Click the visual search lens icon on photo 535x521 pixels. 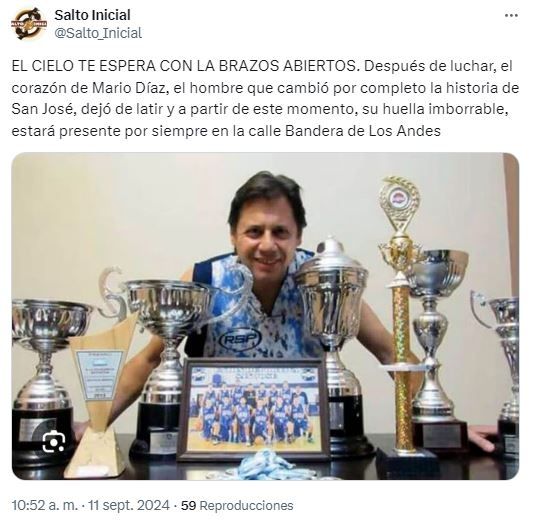(54, 442)
